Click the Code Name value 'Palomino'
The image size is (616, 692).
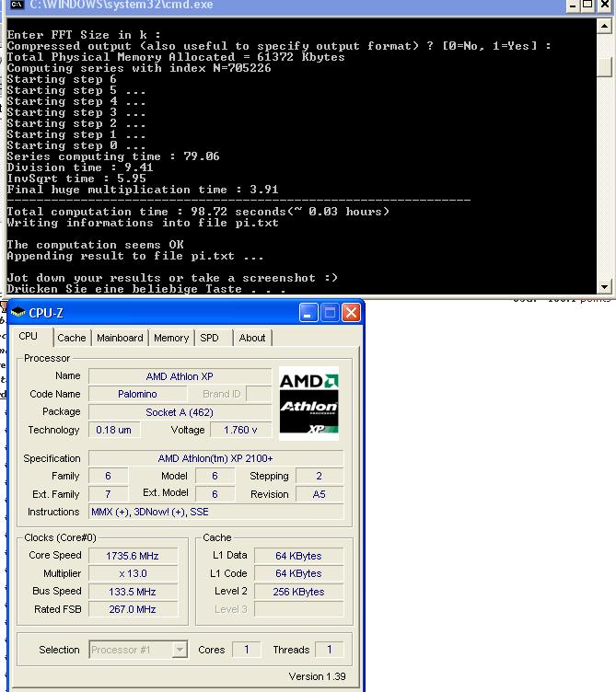[137, 394]
